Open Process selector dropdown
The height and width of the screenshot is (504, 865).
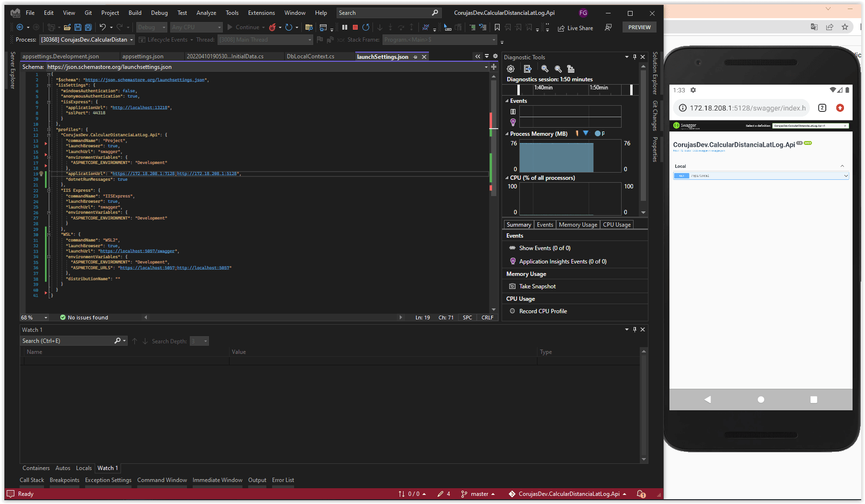click(87, 40)
